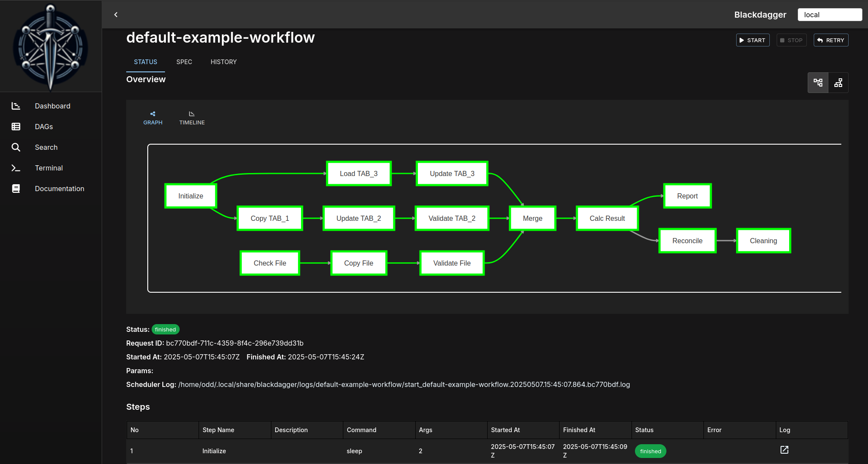Select the Check File graph node
Viewport: 868px width, 464px height.
pos(270,263)
